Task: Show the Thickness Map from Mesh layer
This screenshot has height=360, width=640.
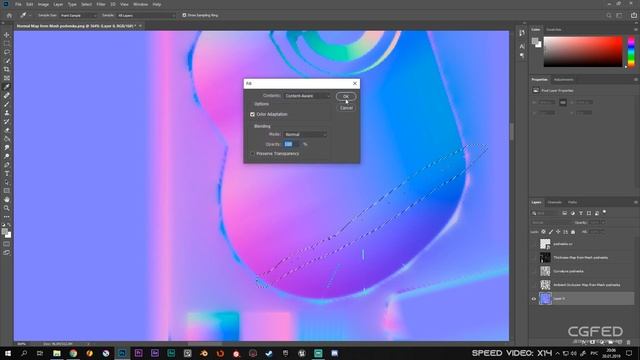Action: (533, 258)
